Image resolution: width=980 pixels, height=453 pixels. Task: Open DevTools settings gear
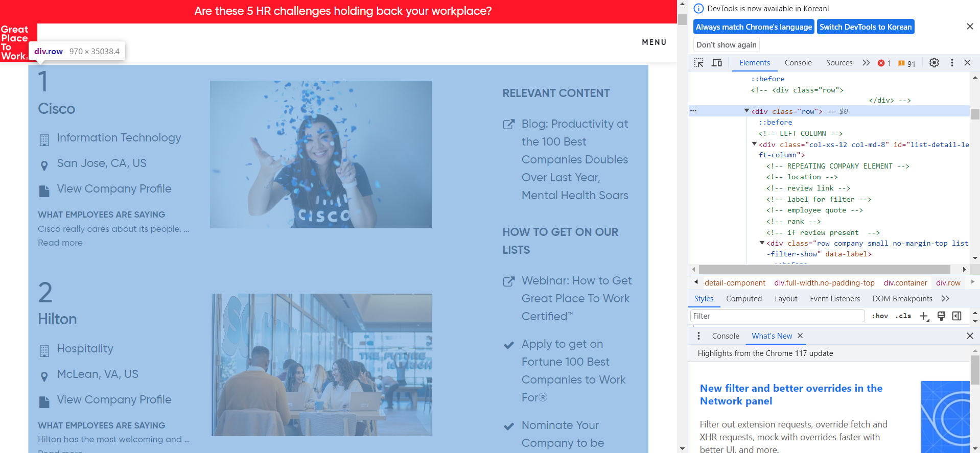point(934,63)
